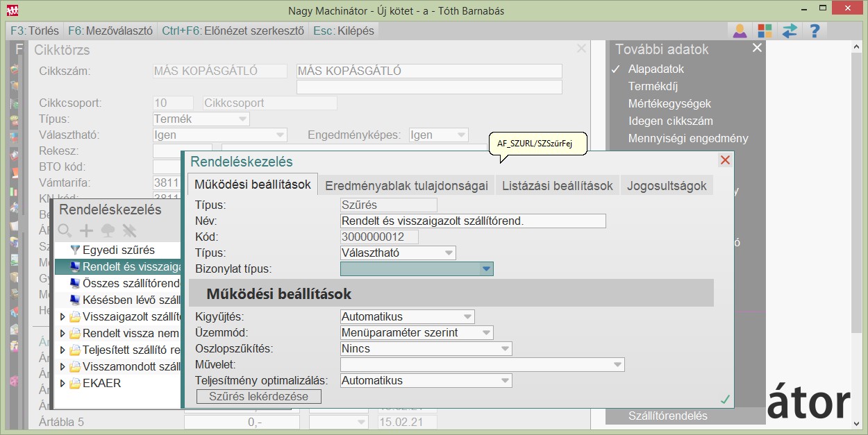Open Választható Igen dropdown in Cikktörzs
Image resolution: width=868 pixels, height=435 pixels.
pyautogui.click(x=281, y=135)
